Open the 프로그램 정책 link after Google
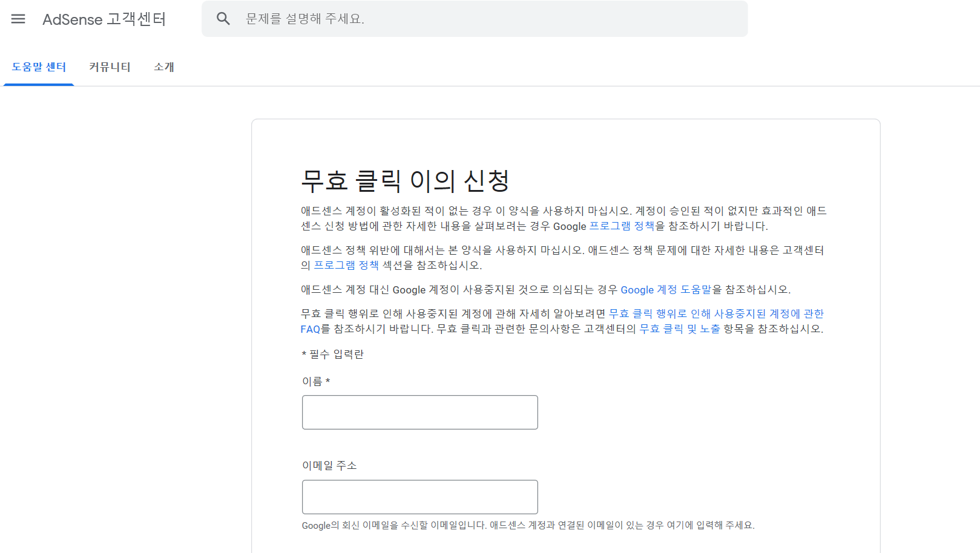The image size is (980, 553). point(622,226)
